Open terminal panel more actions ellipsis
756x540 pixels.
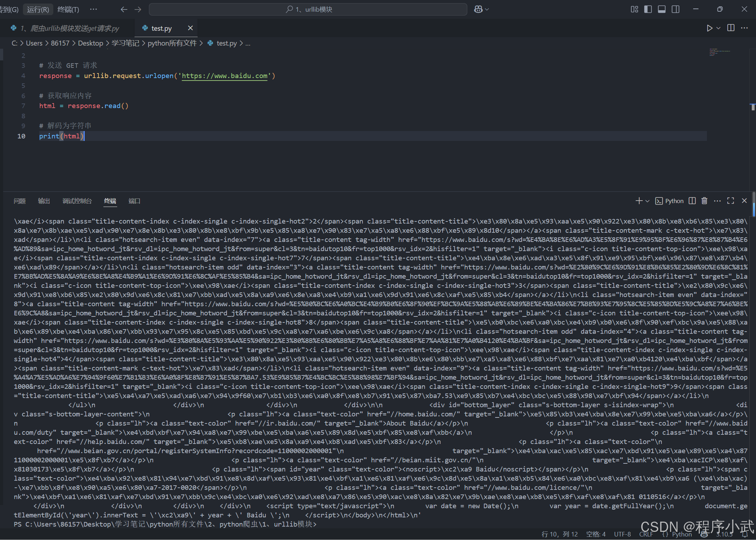[x=717, y=201]
